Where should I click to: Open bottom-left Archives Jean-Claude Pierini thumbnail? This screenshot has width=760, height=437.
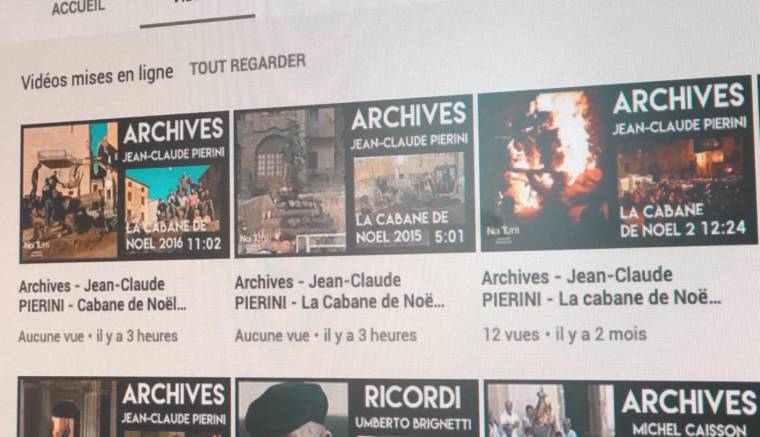(124, 407)
